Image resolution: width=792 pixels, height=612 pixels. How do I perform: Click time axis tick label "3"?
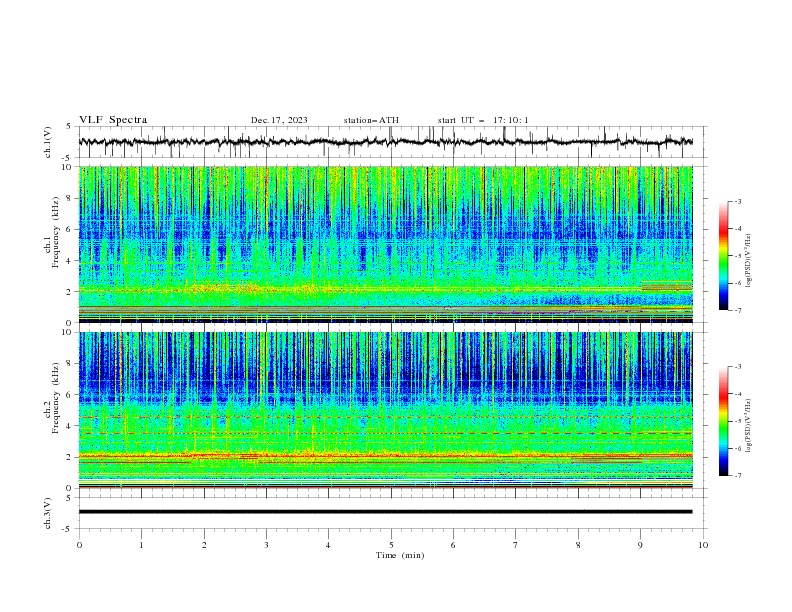click(x=266, y=545)
